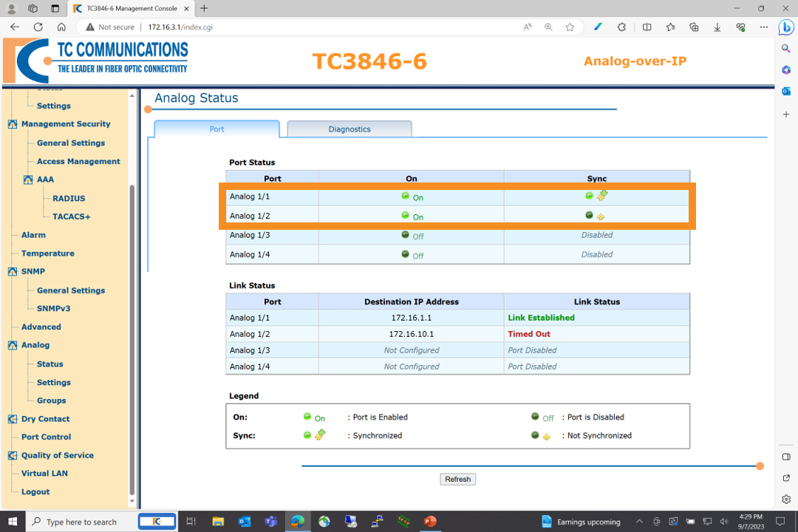Click the Windows taskbar search box

click(81, 522)
